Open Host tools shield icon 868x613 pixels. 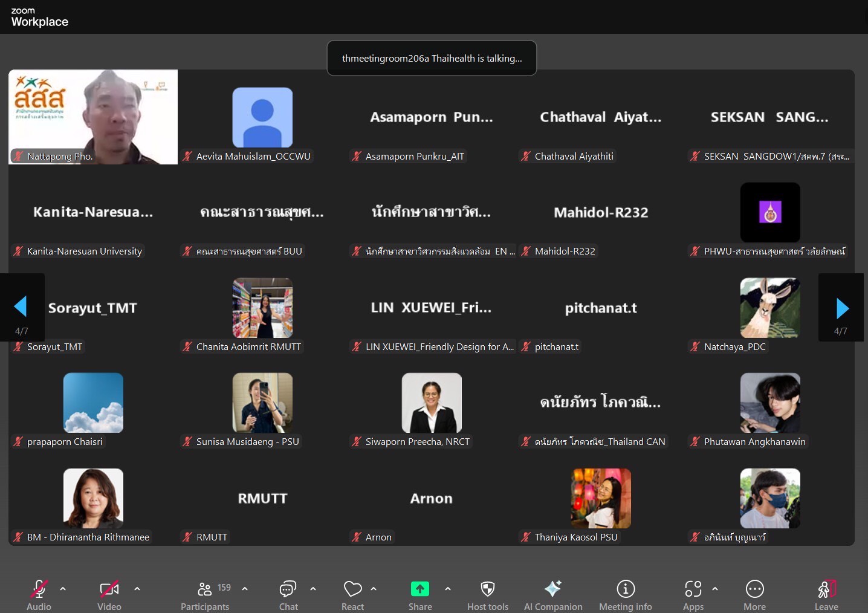pyautogui.click(x=487, y=589)
